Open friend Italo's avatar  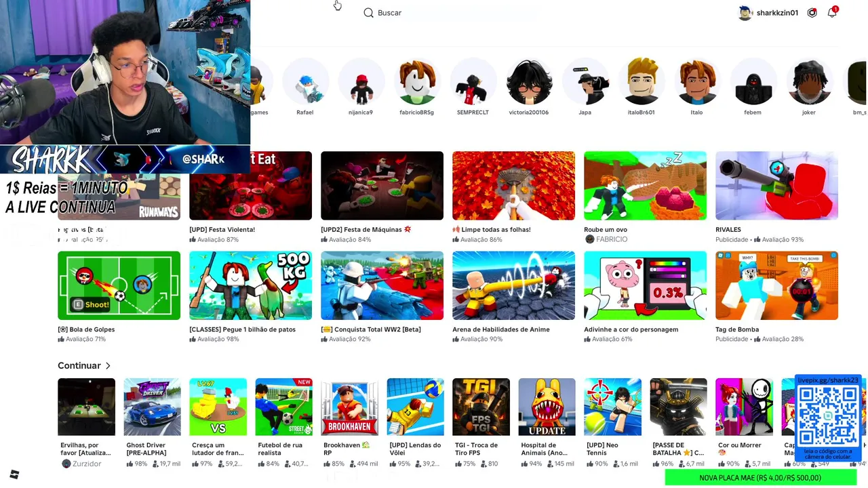click(697, 81)
